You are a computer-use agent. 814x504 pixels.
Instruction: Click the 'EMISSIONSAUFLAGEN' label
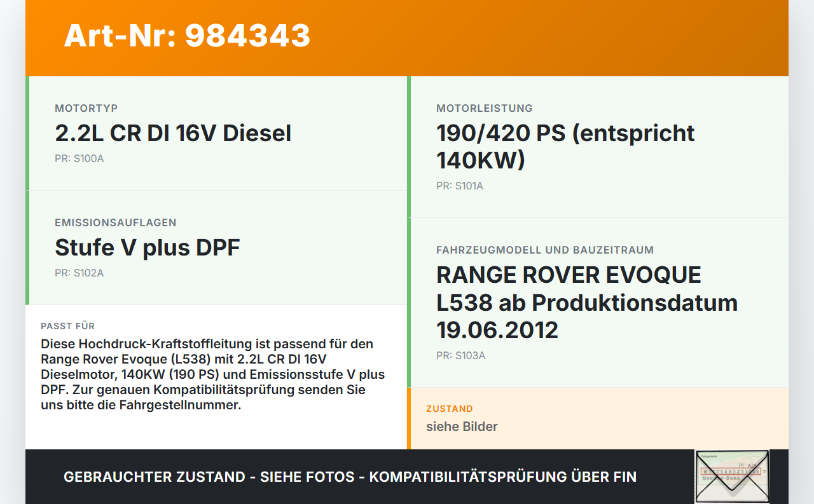[x=116, y=222]
